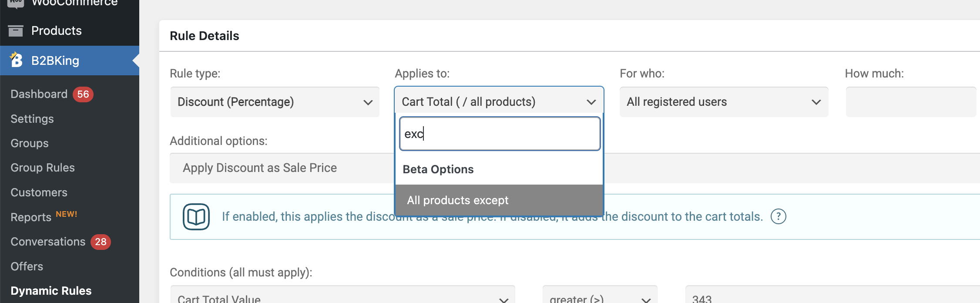Go to B2BKing Dashboard
The width and height of the screenshot is (980, 303).
tap(39, 94)
